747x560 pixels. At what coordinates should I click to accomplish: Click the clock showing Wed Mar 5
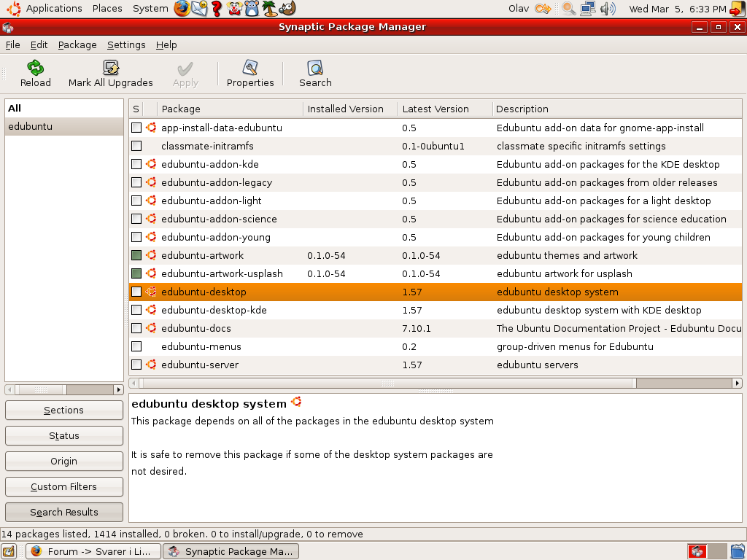[x=678, y=9]
